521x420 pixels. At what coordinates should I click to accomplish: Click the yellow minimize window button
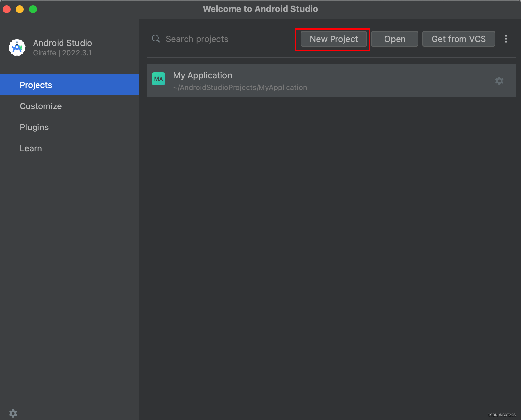(x=20, y=9)
